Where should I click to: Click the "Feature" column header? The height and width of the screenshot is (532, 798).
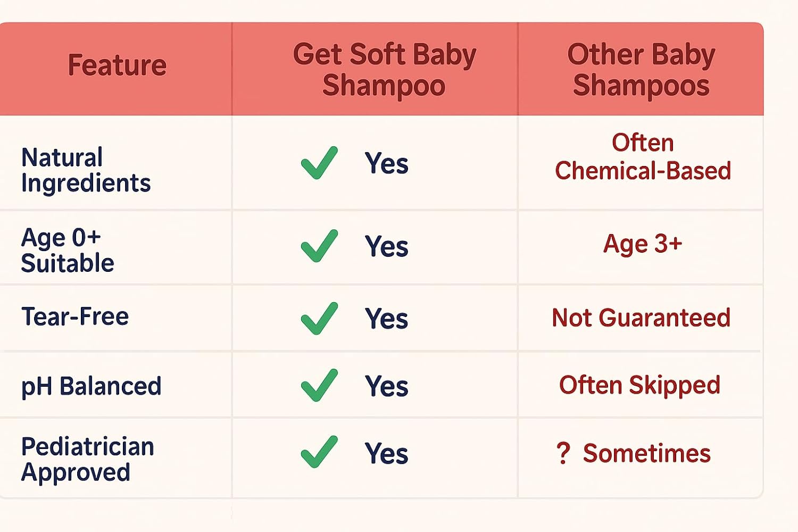(x=117, y=65)
